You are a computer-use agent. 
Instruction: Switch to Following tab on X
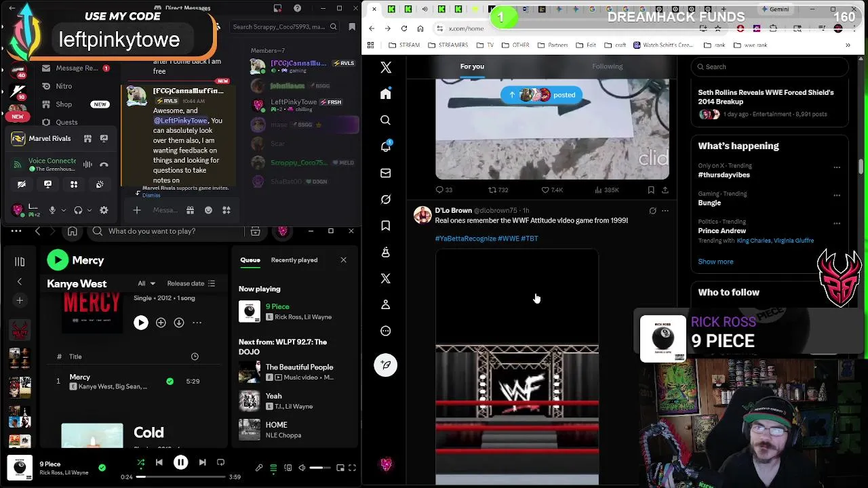point(607,66)
